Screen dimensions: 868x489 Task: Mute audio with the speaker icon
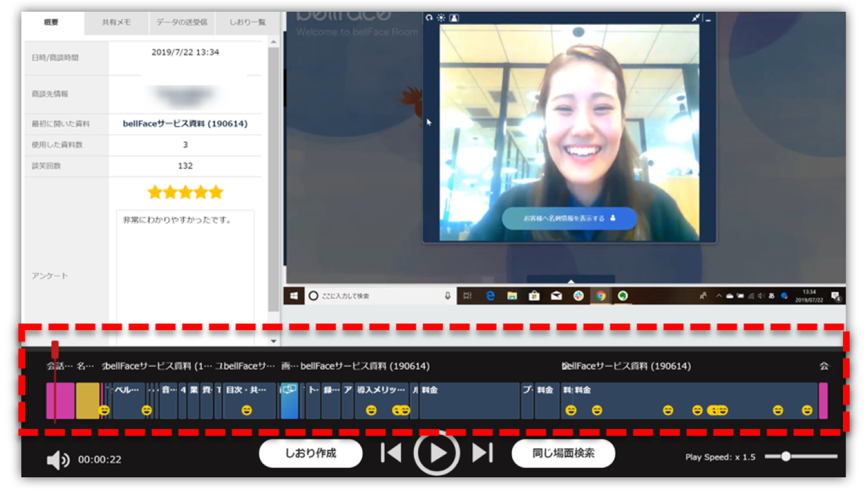point(57,460)
